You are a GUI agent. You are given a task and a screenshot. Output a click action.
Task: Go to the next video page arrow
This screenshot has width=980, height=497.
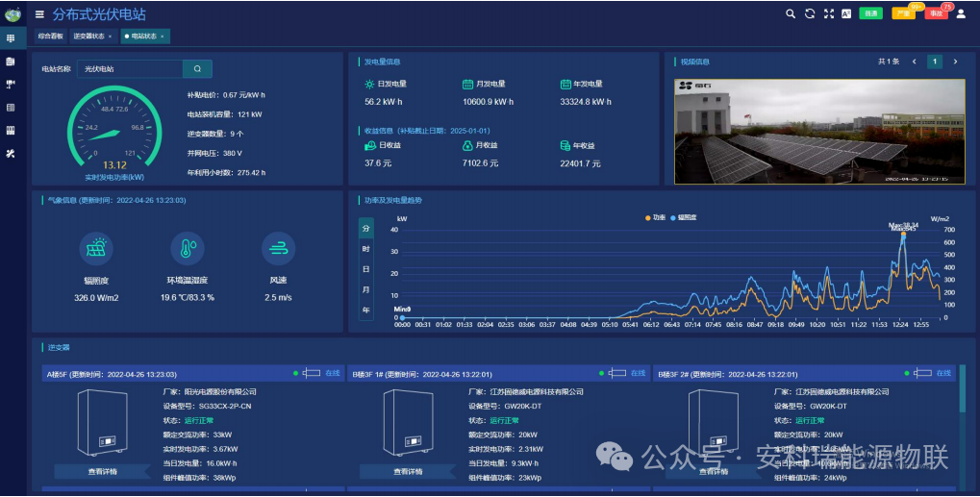(x=955, y=62)
